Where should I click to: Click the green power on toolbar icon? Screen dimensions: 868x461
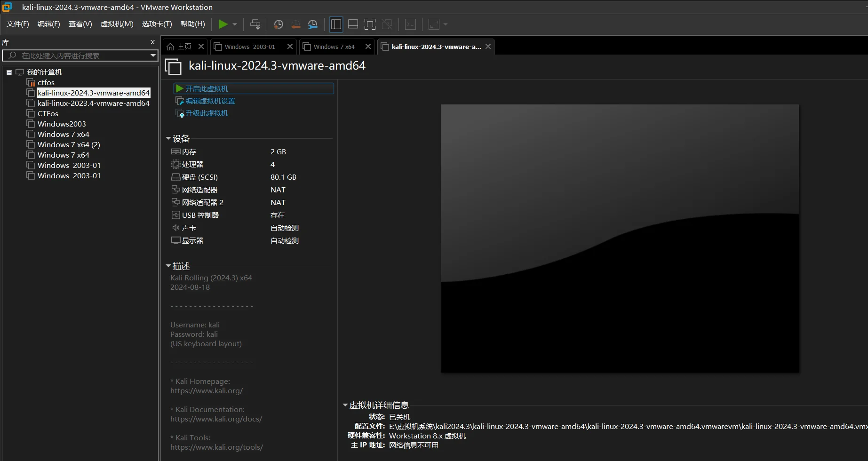(x=223, y=24)
